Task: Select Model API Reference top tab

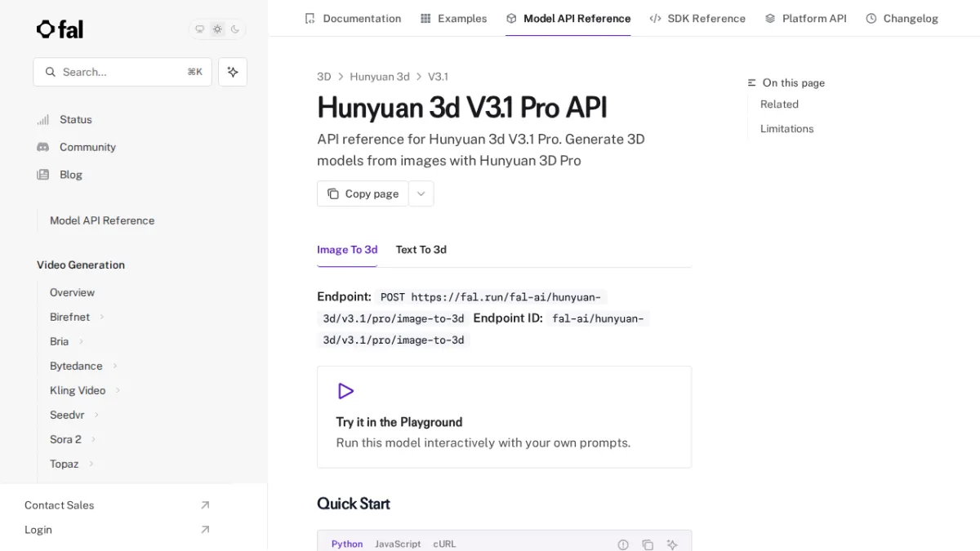Action: tap(568, 18)
